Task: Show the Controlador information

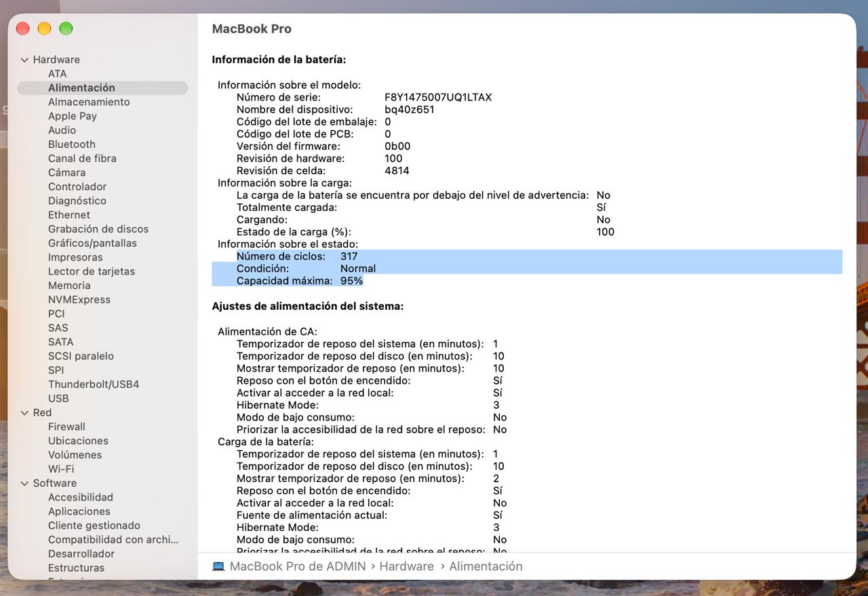Action: click(77, 186)
